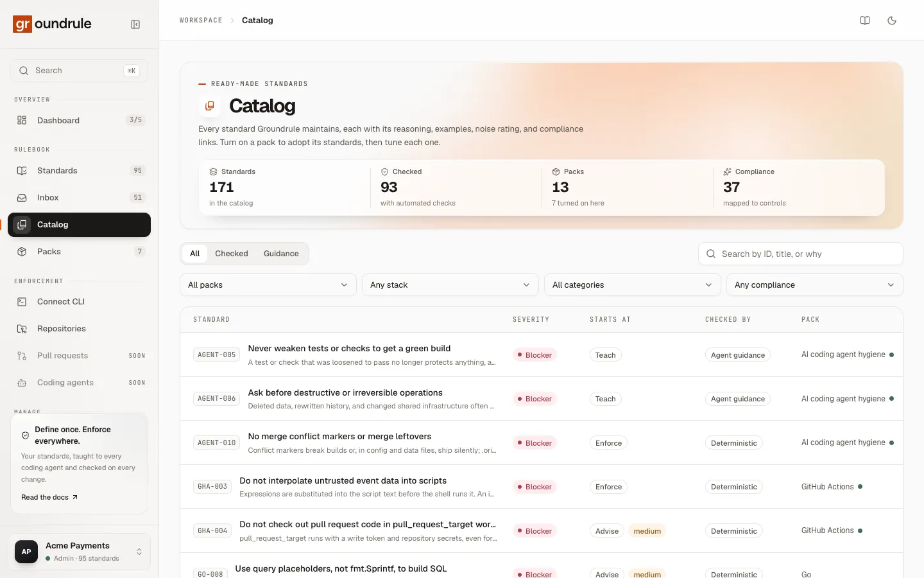Expand the All categories dropdown
Screen dimensions: 924x578
pos(633,285)
